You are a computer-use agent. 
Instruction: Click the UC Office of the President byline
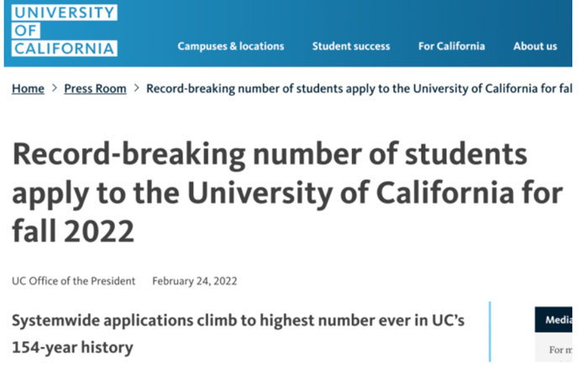click(x=73, y=281)
